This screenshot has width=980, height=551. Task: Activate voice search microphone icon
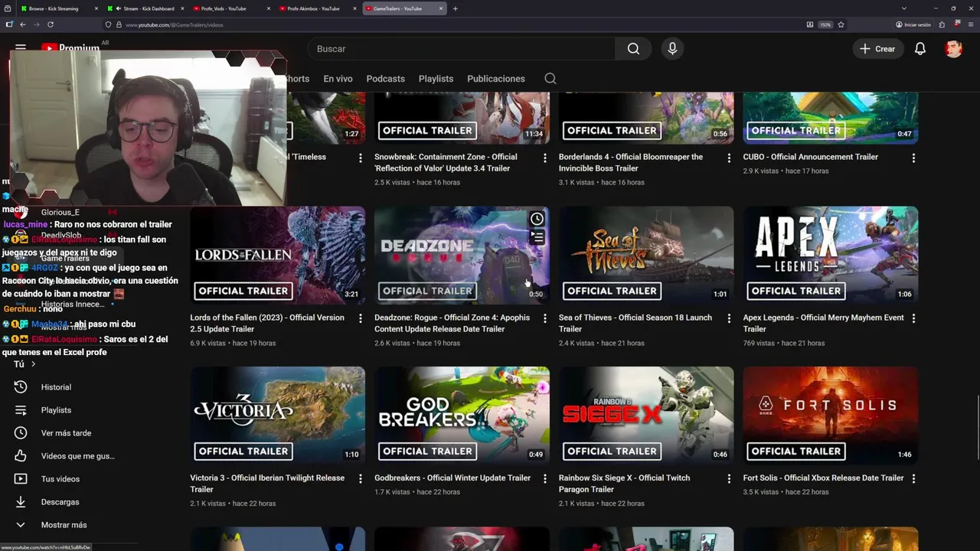point(672,49)
